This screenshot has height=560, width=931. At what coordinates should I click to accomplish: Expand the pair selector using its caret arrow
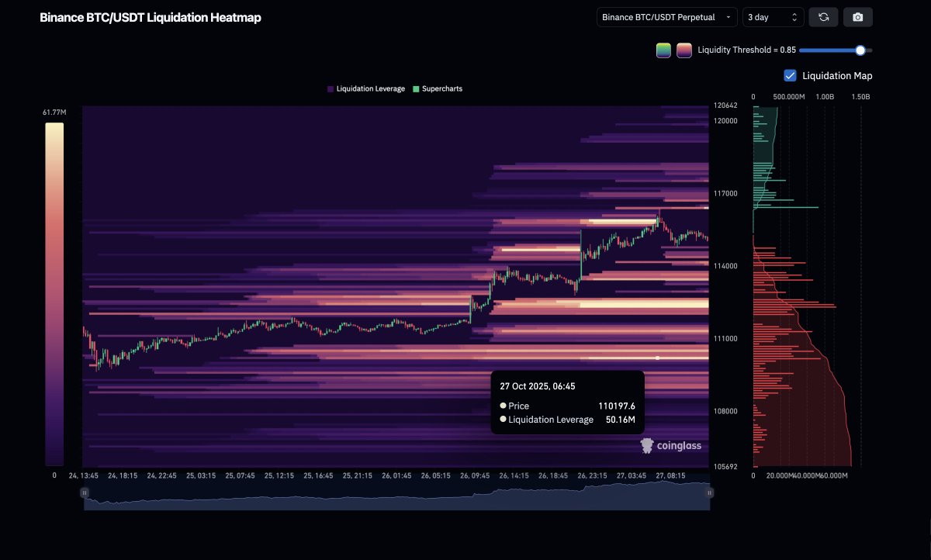[727, 16]
